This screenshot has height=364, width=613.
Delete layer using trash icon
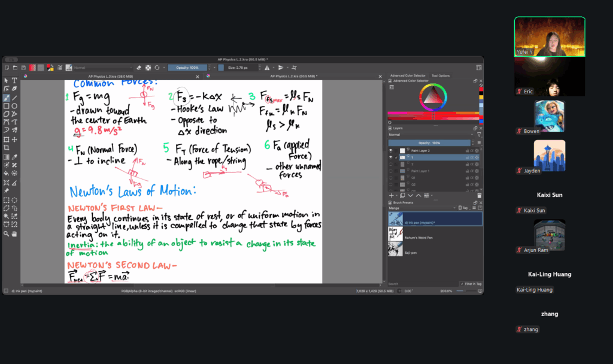click(479, 195)
